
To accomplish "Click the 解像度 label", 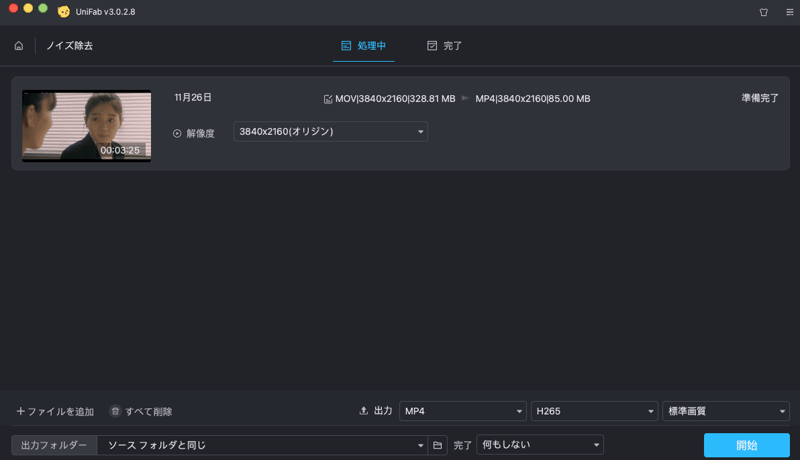I will (200, 134).
